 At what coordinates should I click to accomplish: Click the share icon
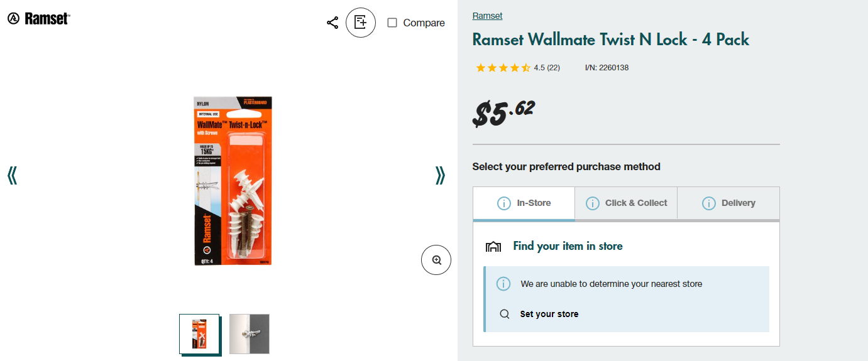[x=332, y=23]
